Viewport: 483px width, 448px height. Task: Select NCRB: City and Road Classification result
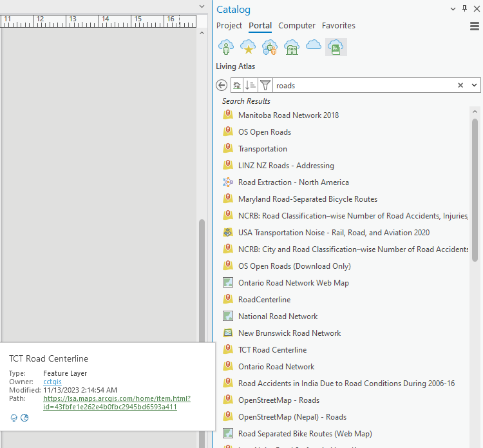point(354,249)
